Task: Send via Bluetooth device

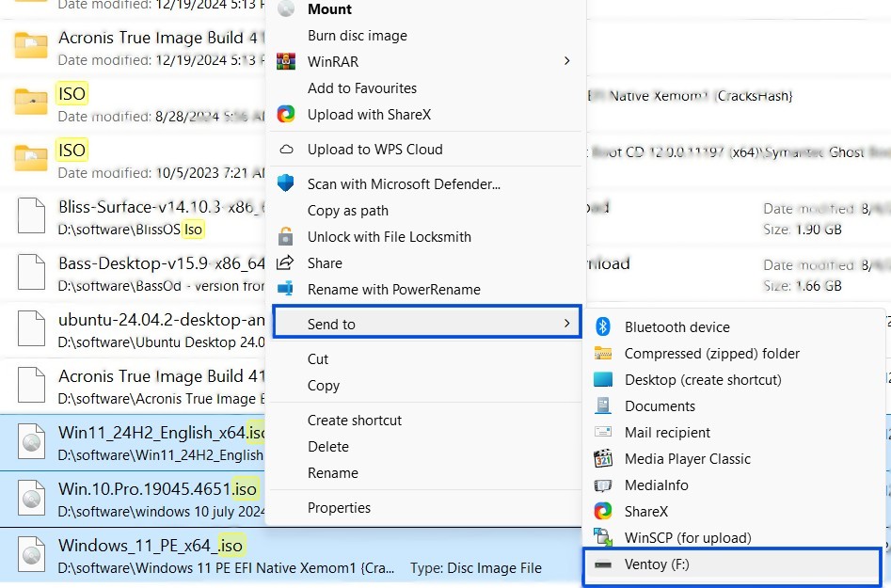Action: pyautogui.click(x=676, y=327)
